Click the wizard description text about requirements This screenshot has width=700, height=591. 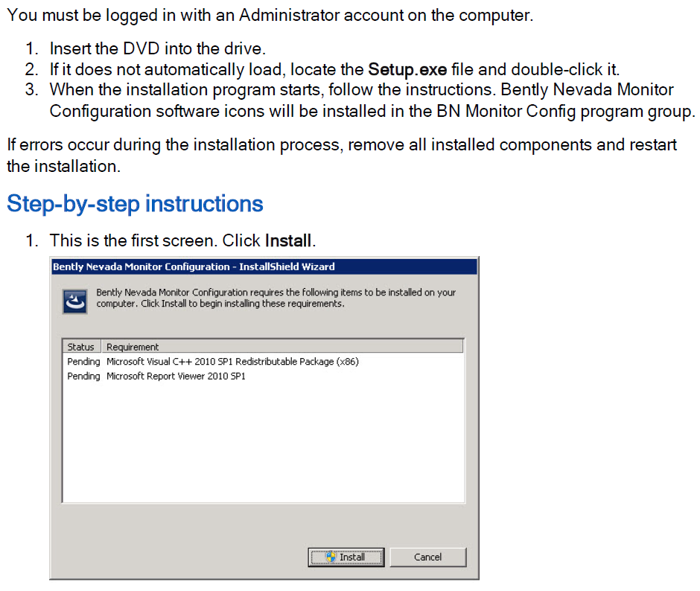276,298
